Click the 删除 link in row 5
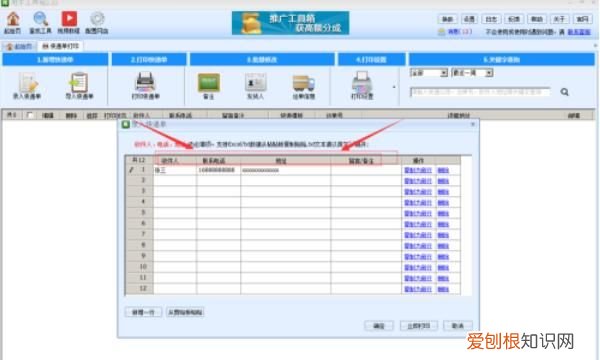The height and width of the screenshot is (360, 600). pyautogui.click(x=443, y=213)
